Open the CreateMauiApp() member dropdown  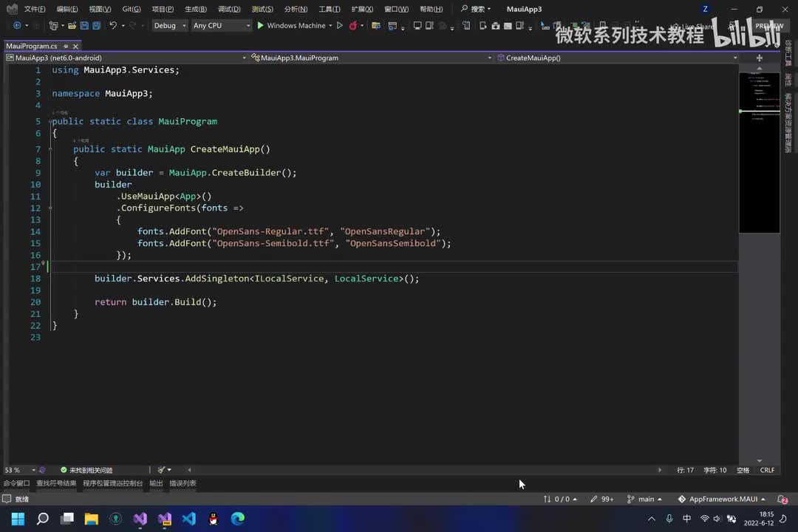(x=617, y=58)
